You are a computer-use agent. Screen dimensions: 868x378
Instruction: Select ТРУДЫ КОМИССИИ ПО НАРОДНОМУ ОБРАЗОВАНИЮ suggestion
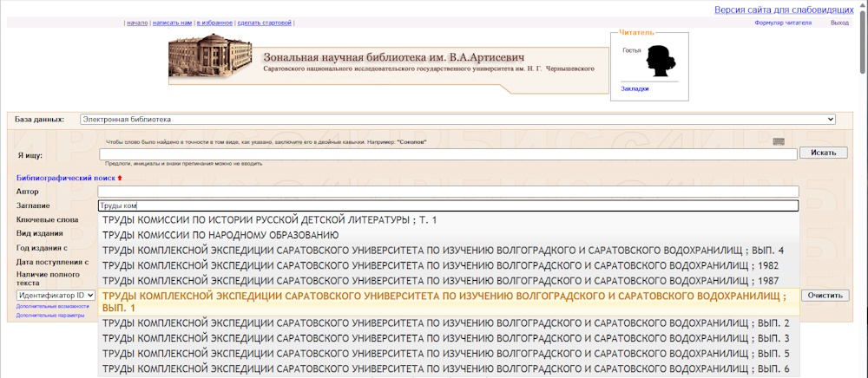[220, 235]
